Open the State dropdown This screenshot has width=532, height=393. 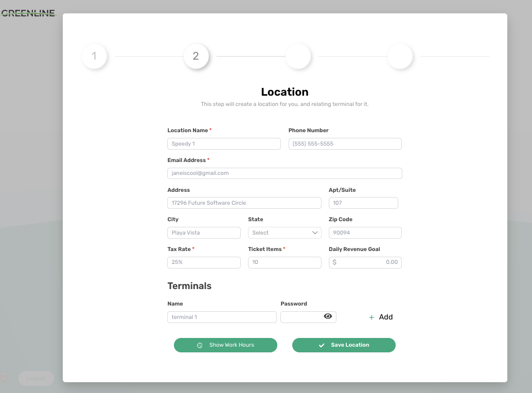pos(285,233)
